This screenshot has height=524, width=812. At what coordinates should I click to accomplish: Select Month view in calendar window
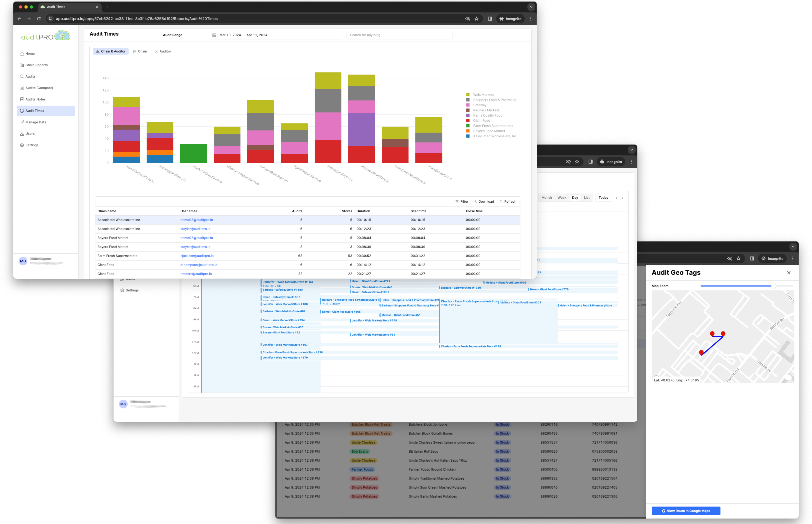tap(546, 198)
